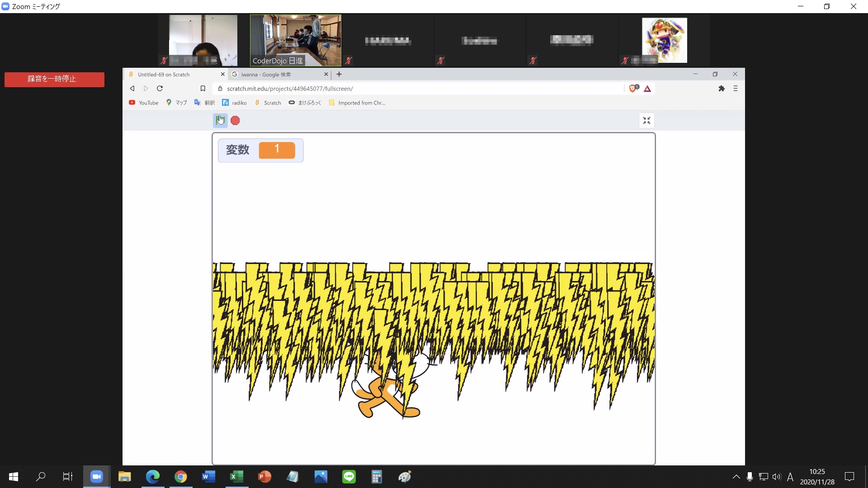The height and width of the screenshot is (488, 868).
Task: Open the Scratch tab in browser
Action: (x=173, y=74)
